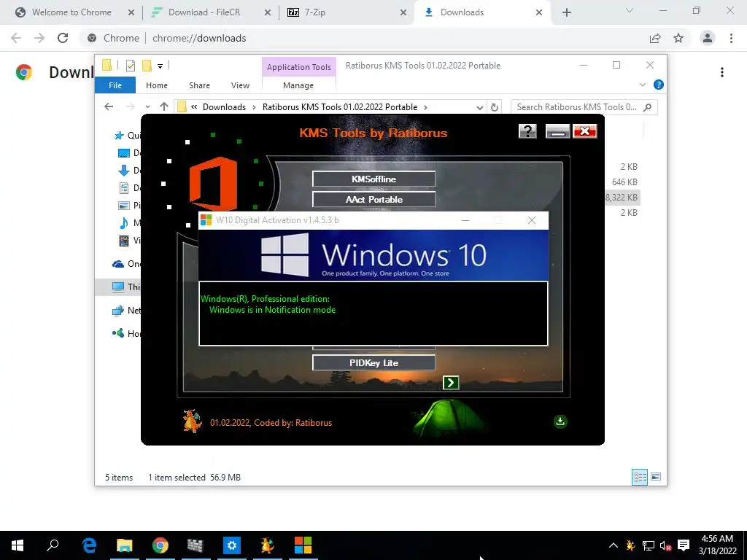Bookmark this page with star icon

[x=678, y=38]
